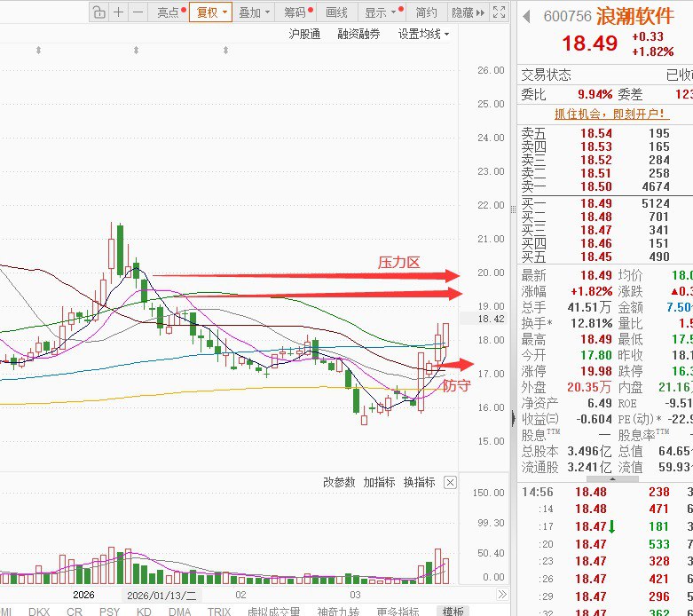Zoom out chart with minus icon

tap(138, 12)
